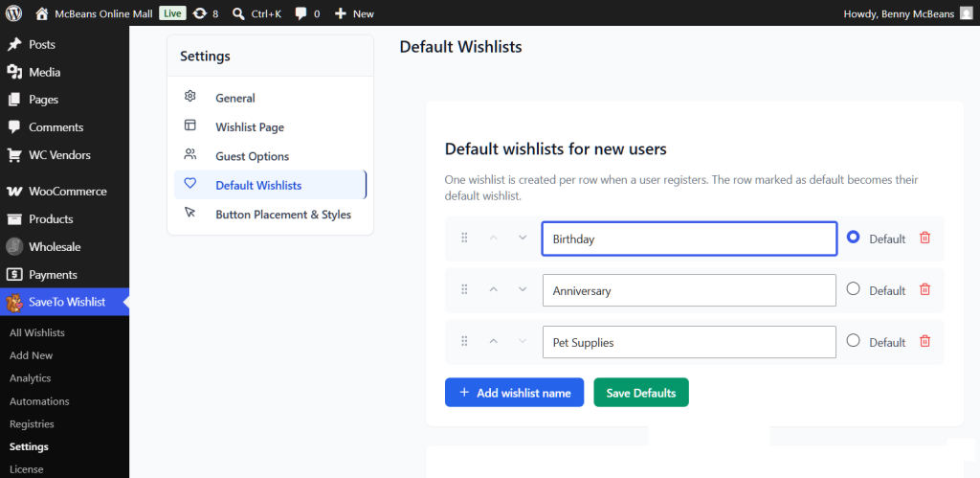Screen dimensions: 980x478
Task: Delete the Birthday wishlist row
Action: coord(925,238)
